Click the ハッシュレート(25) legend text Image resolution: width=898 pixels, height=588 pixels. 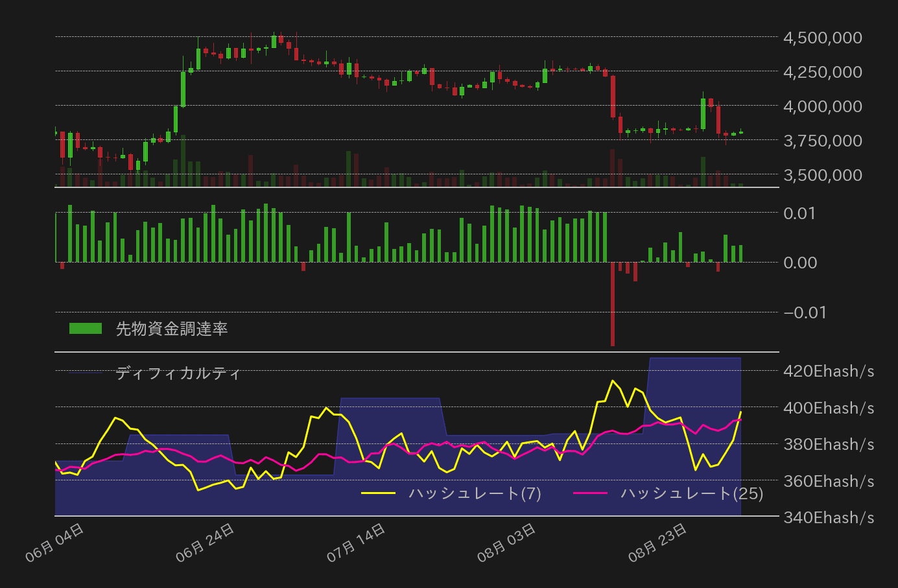(x=691, y=493)
